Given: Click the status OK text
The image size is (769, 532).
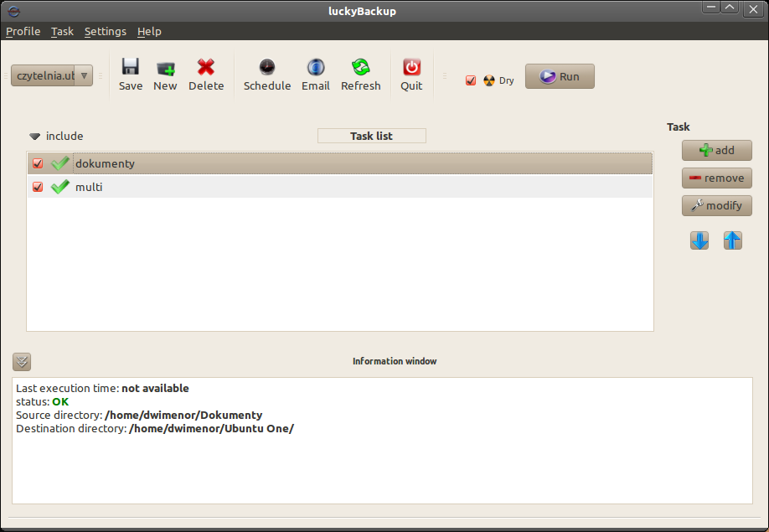Looking at the screenshot, I should click(x=60, y=401).
